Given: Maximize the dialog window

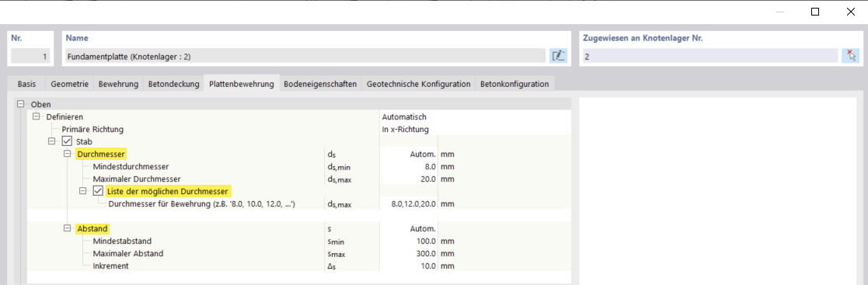Looking at the screenshot, I should 815,12.
